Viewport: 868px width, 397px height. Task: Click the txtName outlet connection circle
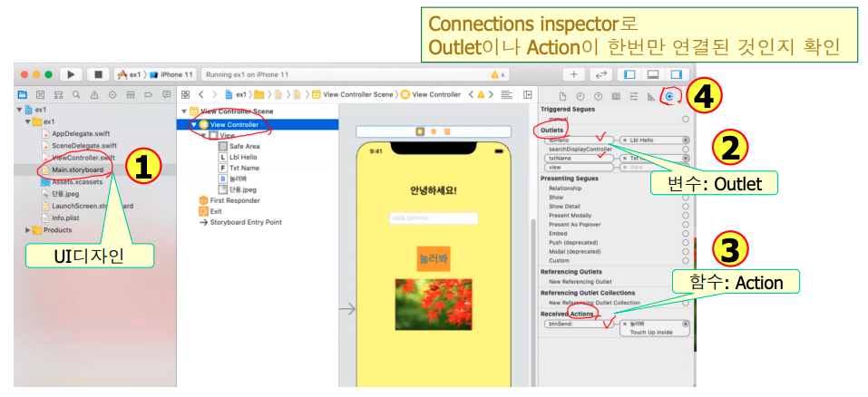[686, 158]
